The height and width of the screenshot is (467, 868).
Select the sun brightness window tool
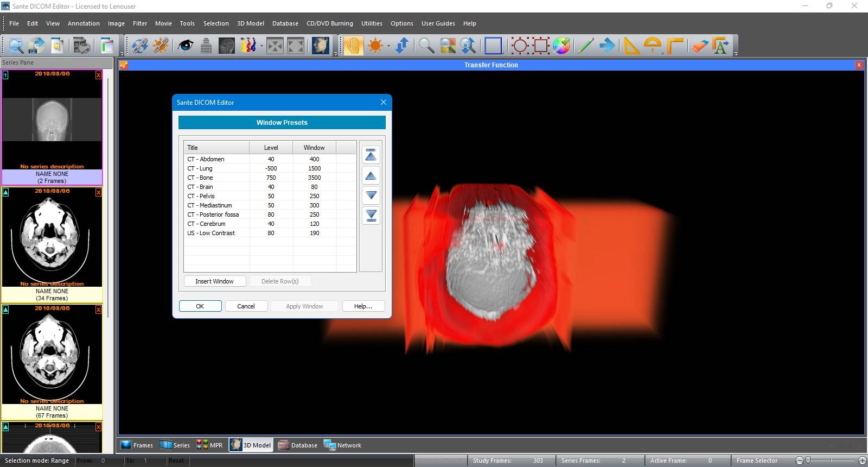pyautogui.click(x=375, y=46)
